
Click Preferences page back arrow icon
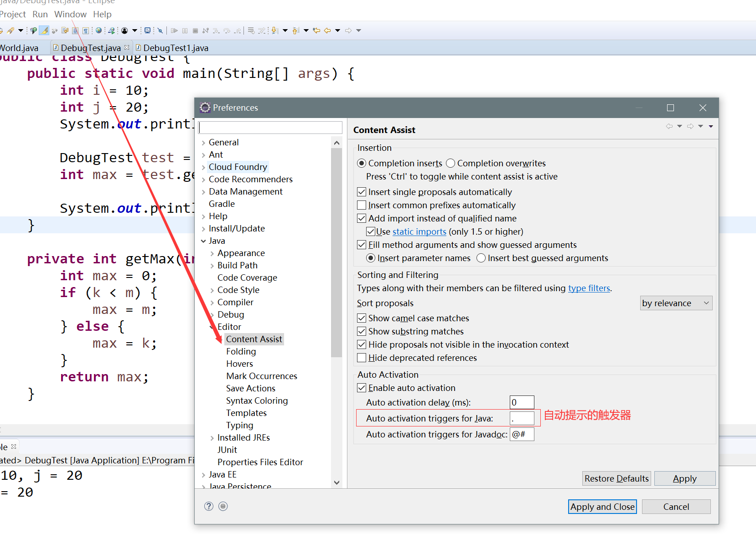(669, 126)
